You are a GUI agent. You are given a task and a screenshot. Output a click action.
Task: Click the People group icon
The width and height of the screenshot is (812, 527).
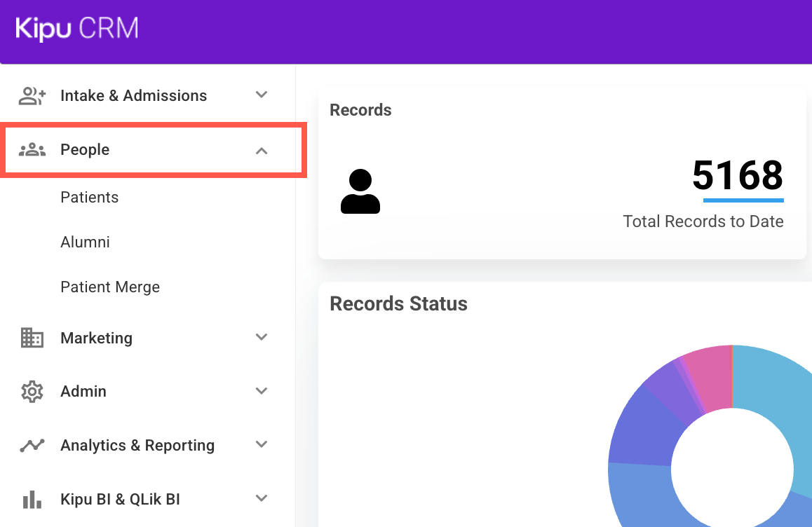tap(32, 149)
